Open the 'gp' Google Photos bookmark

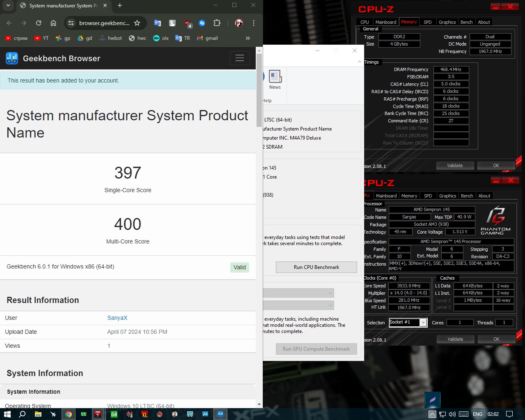63,38
